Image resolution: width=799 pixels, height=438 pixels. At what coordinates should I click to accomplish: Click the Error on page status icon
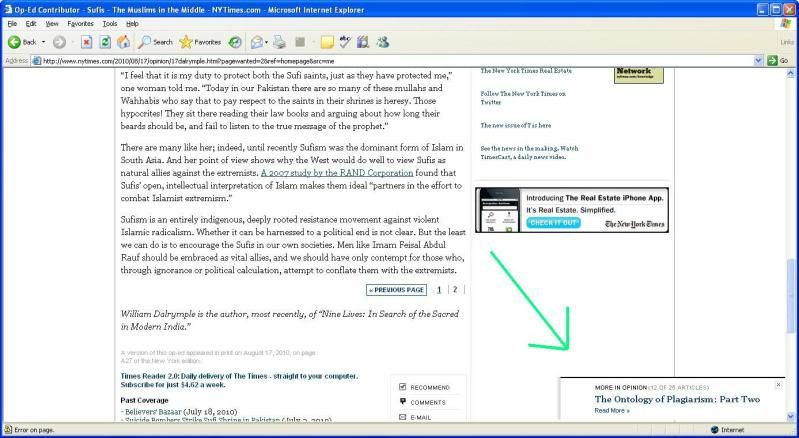pyautogui.click(x=8, y=430)
